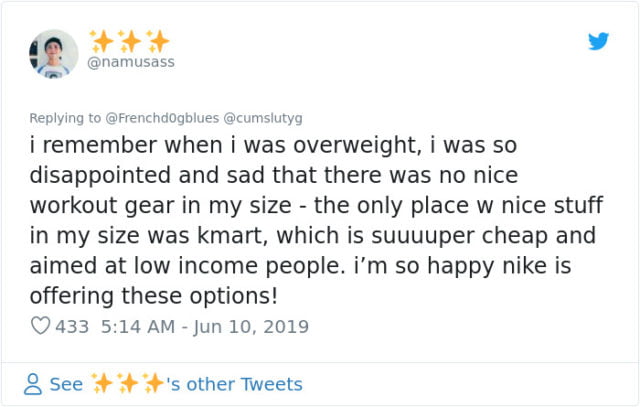
Task: Click the Twitter bird logo
Action: (598, 41)
